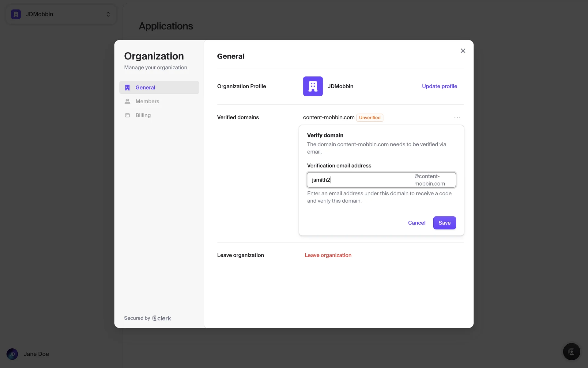The image size is (588, 368).
Task: Switch to the Members tab
Action: [147, 102]
